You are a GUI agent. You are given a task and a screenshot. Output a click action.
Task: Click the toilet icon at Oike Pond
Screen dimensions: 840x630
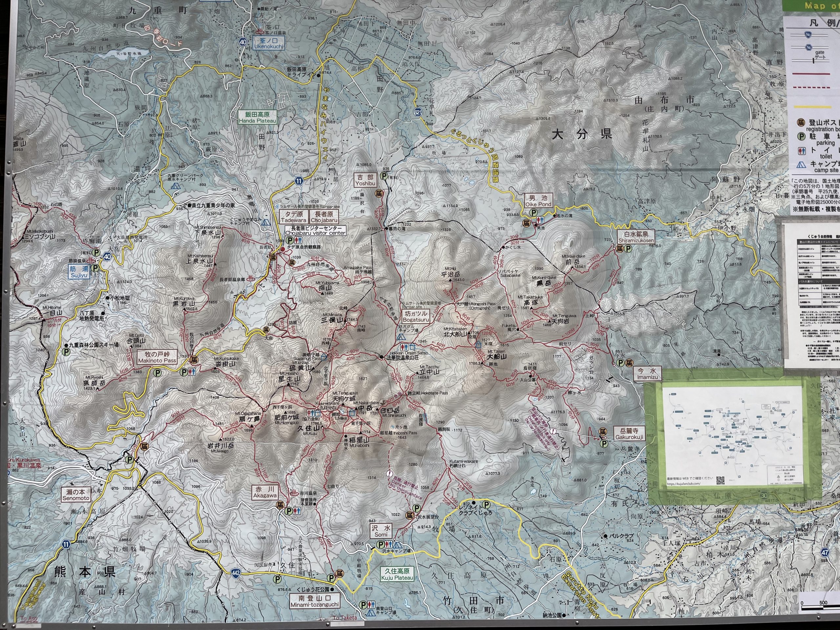point(541,220)
